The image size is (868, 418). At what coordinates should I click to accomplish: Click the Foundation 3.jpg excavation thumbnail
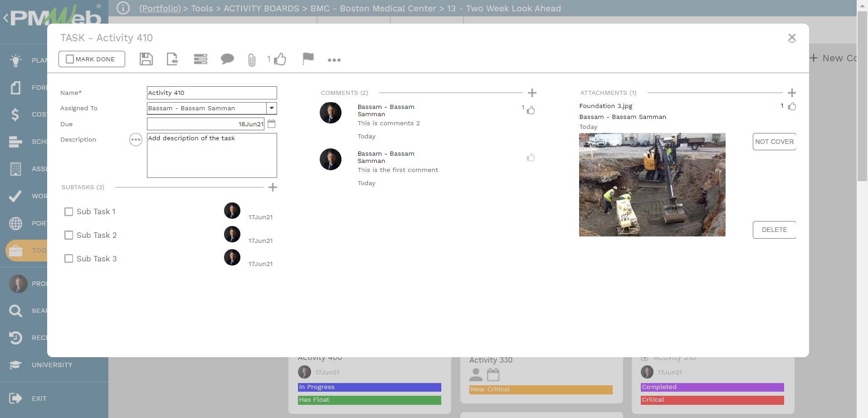point(652,185)
